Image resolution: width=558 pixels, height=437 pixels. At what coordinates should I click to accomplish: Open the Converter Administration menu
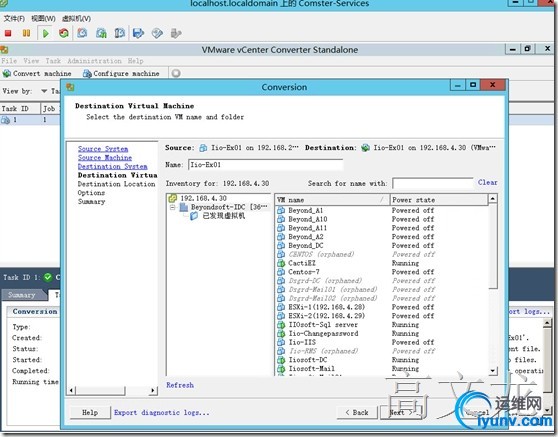click(x=94, y=61)
